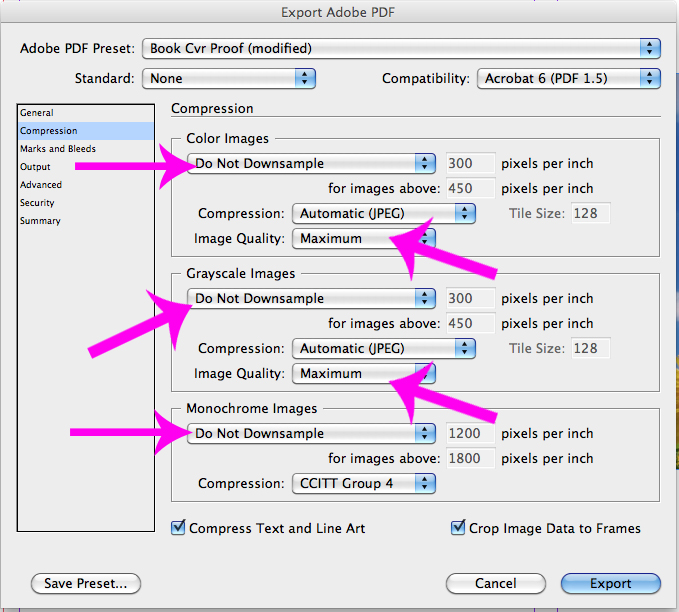
Task: Open Grayscale Images downsampling dropdown
Action: [x=311, y=298]
